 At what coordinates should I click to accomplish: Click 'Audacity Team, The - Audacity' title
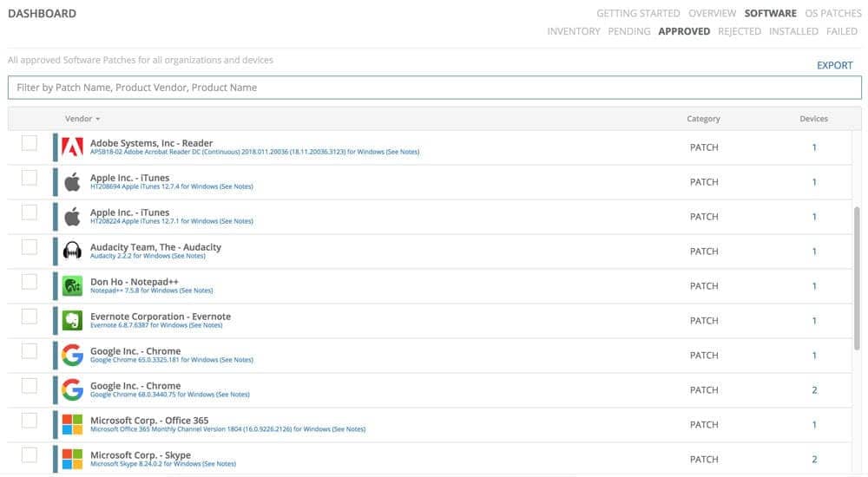tap(155, 247)
